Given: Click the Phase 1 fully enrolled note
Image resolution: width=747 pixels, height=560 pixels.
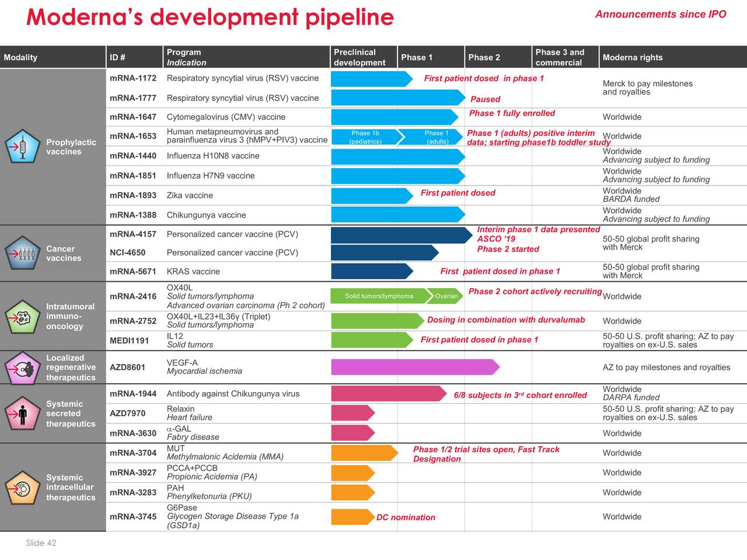Looking at the screenshot, I should click(512, 113).
